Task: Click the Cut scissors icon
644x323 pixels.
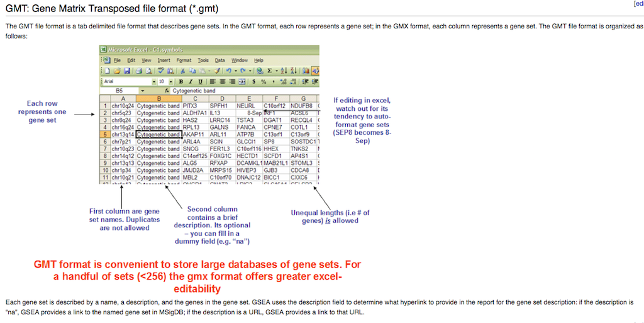Action: pos(183,71)
